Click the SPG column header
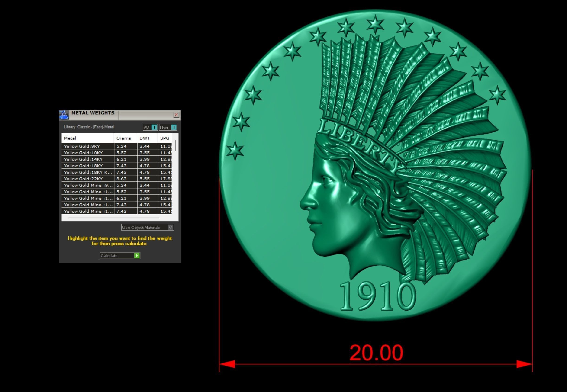Screen dimensions: 567x392 pyautogui.click(x=165, y=138)
